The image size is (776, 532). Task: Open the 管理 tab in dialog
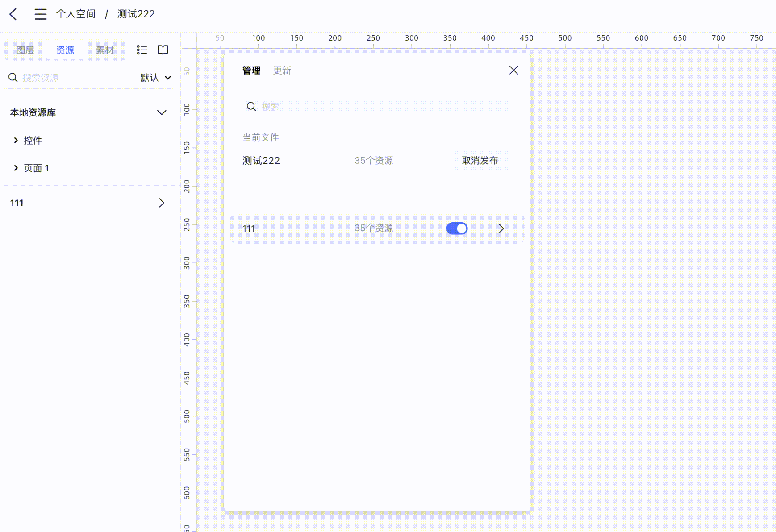tap(251, 71)
